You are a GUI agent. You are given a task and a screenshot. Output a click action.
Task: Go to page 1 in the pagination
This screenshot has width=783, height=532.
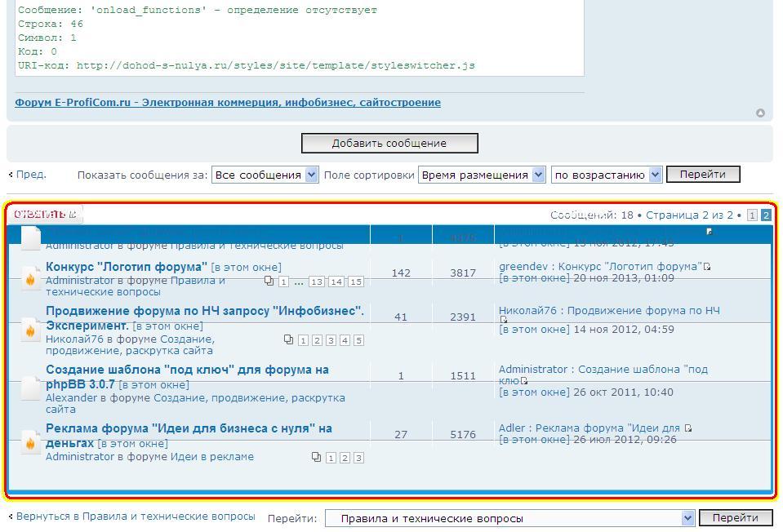[753, 215]
